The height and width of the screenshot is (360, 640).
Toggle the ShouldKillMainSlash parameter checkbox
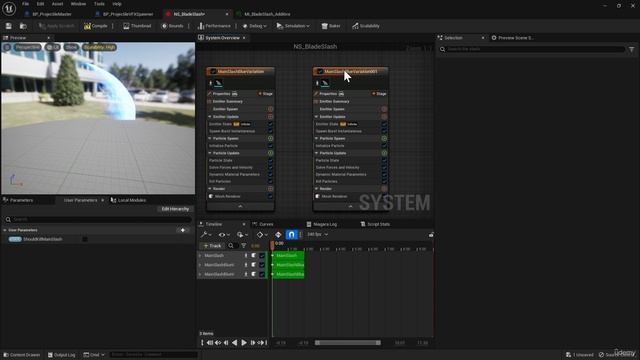coord(85,239)
